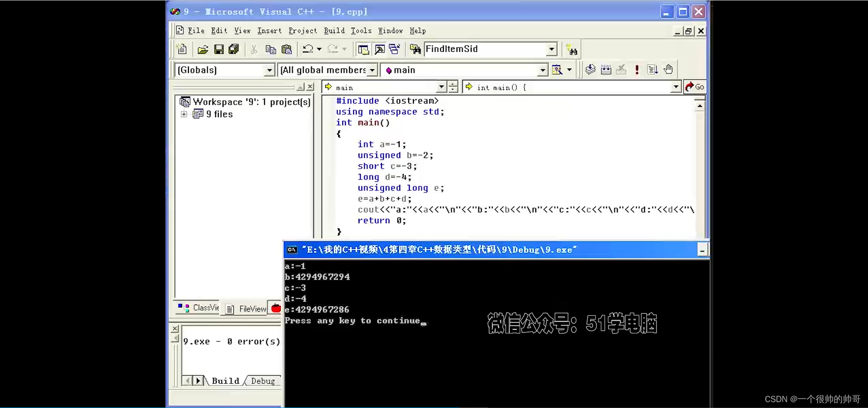Paste from clipboard via toolbar icon
The image size is (868, 408).
click(287, 49)
